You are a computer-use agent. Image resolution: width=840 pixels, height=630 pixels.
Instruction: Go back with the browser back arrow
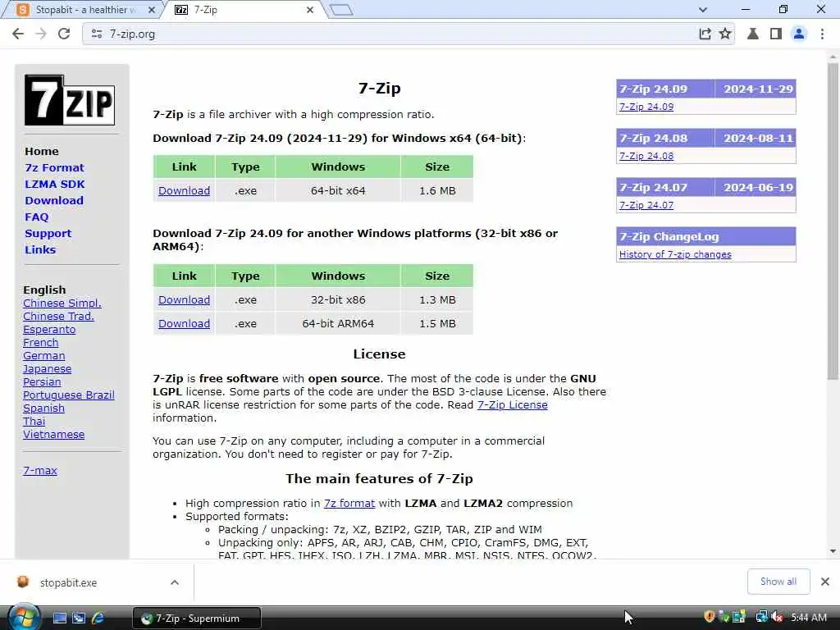[18, 34]
